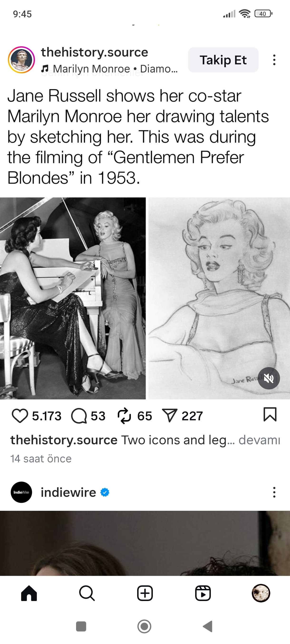Go to the Home tab
This screenshot has width=290, height=644.
(29, 593)
